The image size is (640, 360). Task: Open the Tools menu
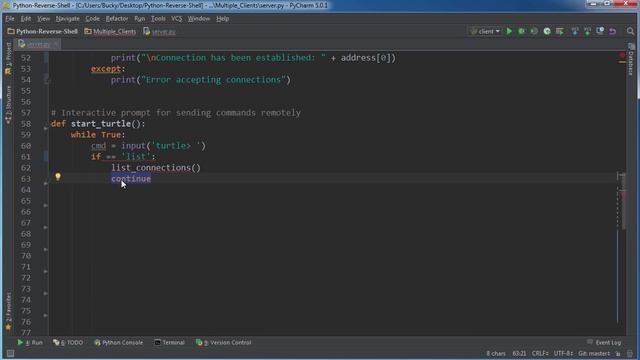click(158, 19)
